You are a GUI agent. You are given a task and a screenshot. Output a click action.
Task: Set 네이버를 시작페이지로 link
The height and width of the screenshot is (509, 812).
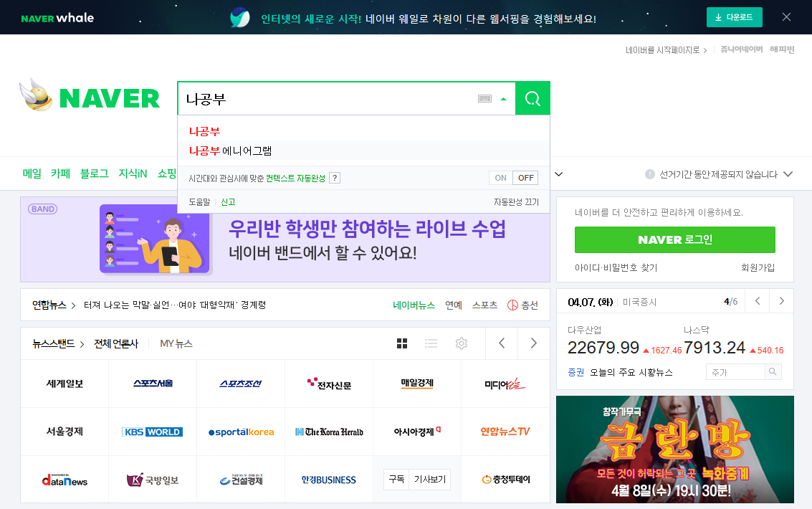click(x=666, y=49)
